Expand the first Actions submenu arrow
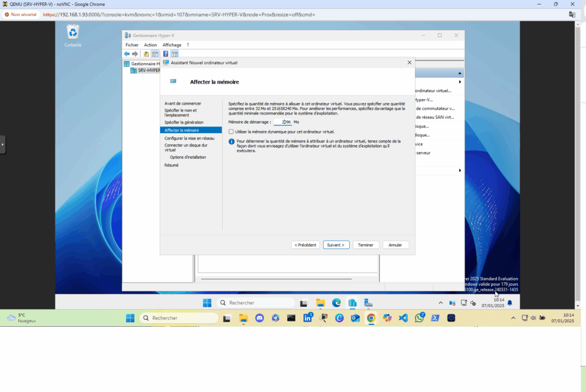This screenshot has width=586, height=392. click(x=460, y=82)
